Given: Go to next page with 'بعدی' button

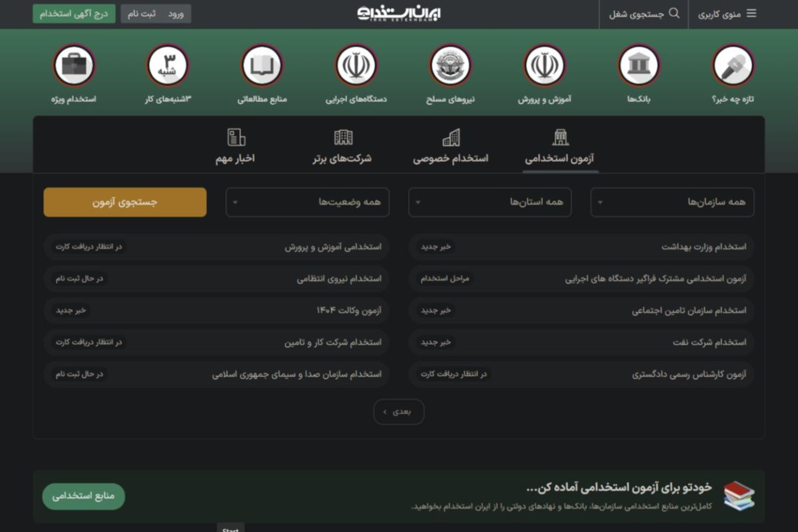Looking at the screenshot, I should (x=399, y=411).
